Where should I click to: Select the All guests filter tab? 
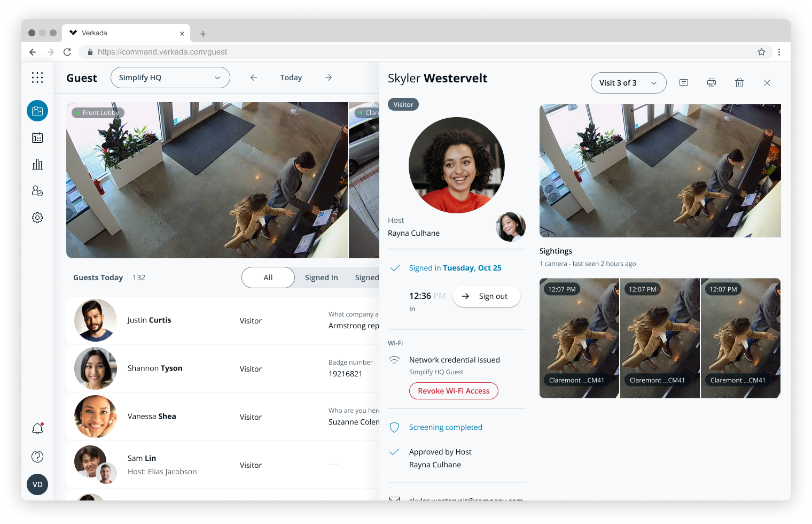(x=268, y=278)
